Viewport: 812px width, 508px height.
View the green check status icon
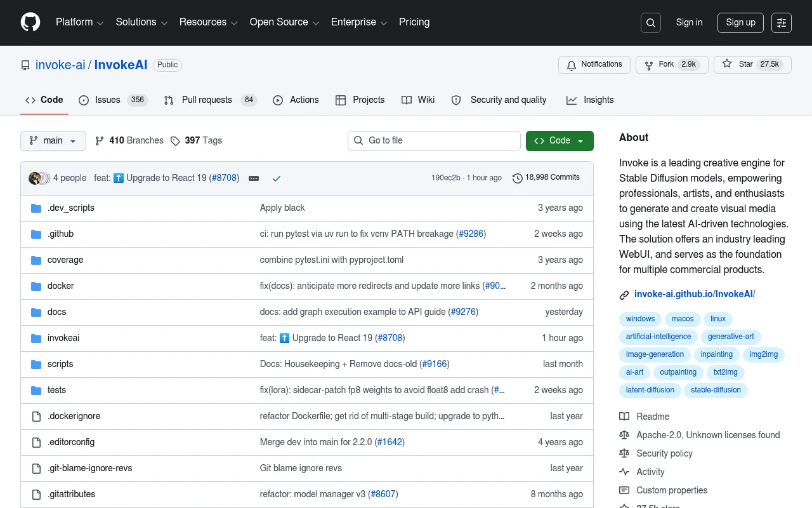click(277, 178)
